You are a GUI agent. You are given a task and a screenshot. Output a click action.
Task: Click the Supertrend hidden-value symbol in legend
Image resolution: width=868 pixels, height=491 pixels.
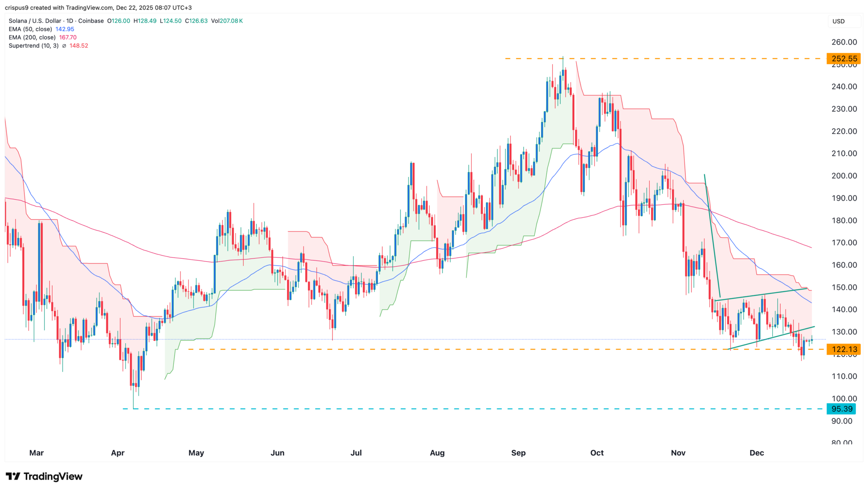click(64, 46)
